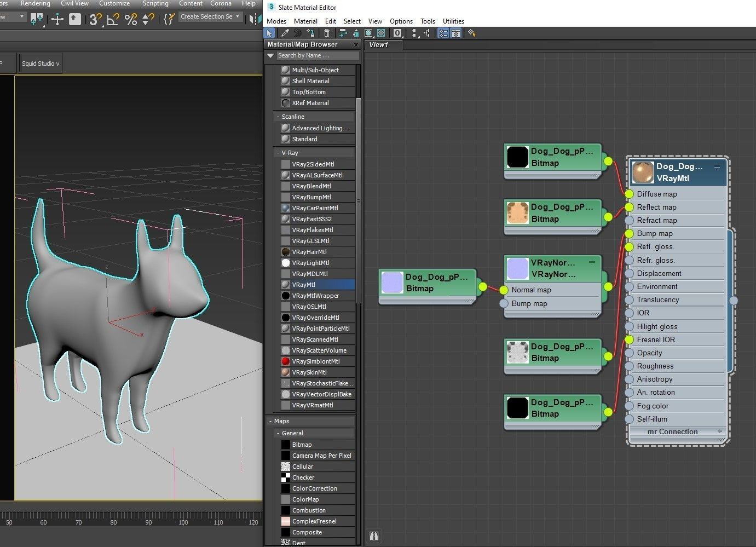The image size is (756, 547).
Task: Click Select by Material icon
Action: click(x=471, y=33)
